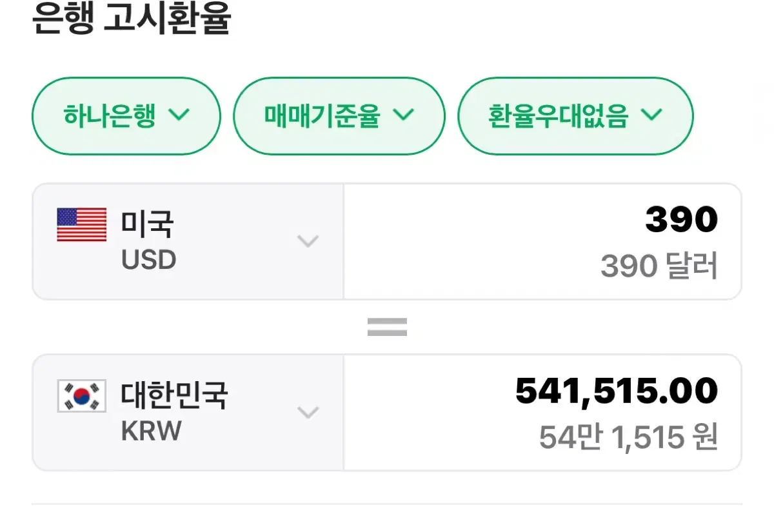Select the 대한민국 country label
Screen dimensions: 774x532
(x=174, y=395)
